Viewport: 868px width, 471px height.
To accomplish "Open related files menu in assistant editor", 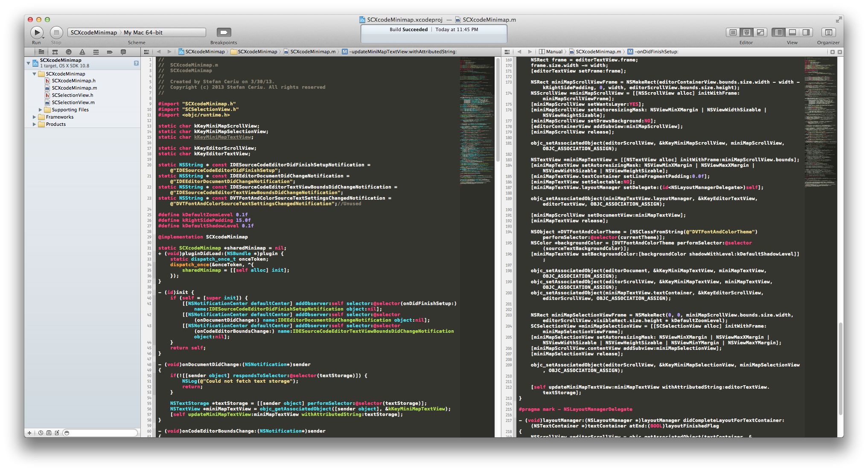I will pos(507,52).
